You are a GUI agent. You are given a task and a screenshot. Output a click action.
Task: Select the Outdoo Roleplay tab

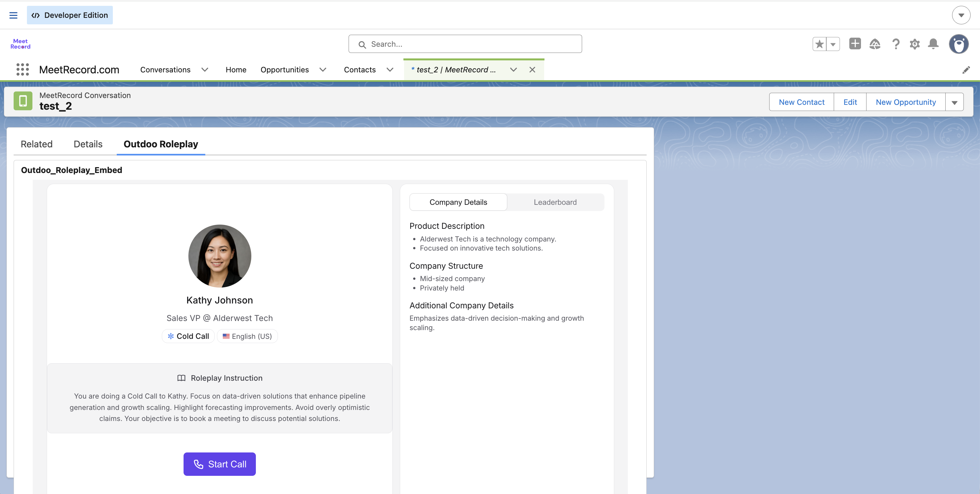point(161,144)
